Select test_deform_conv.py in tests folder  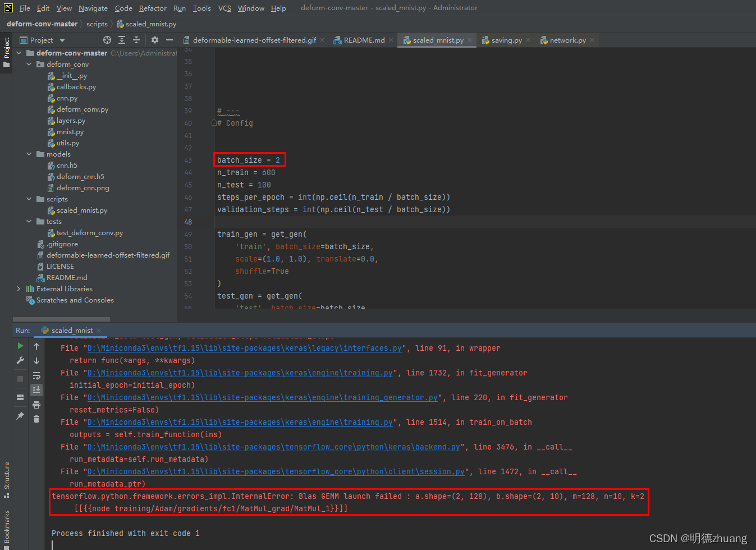point(89,232)
